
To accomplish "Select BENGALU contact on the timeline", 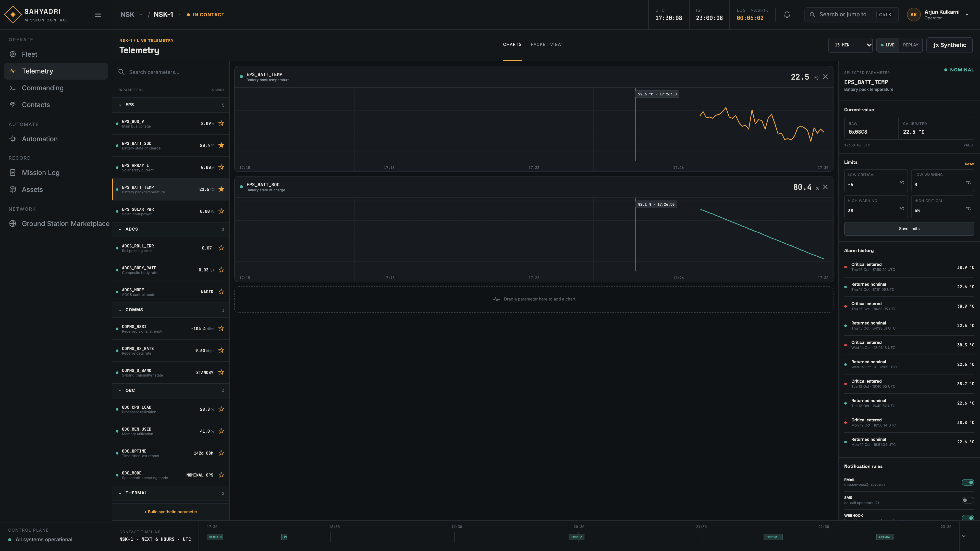I will [215, 537].
